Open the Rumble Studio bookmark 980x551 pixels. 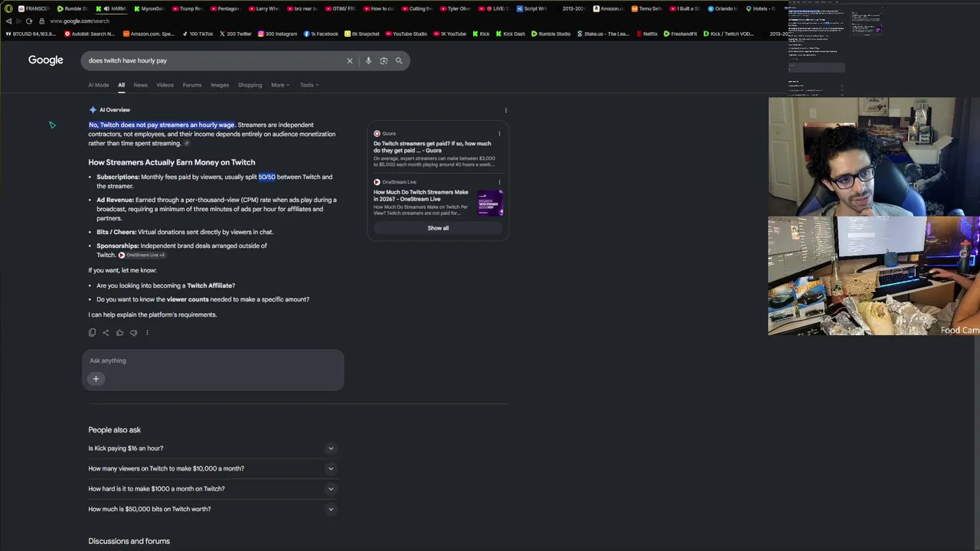pos(551,34)
